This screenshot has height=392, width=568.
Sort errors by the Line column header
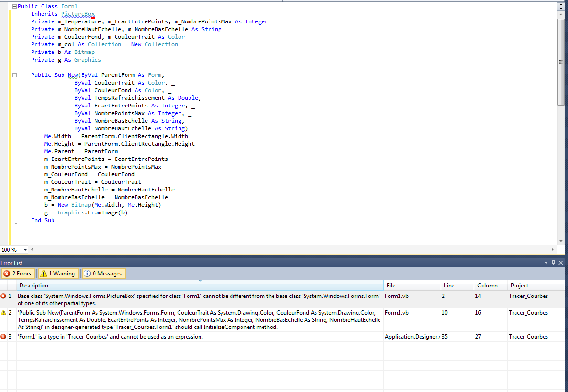pos(458,286)
